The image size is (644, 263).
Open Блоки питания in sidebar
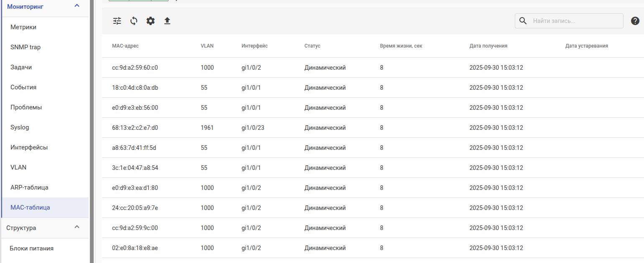[x=32, y=248]
